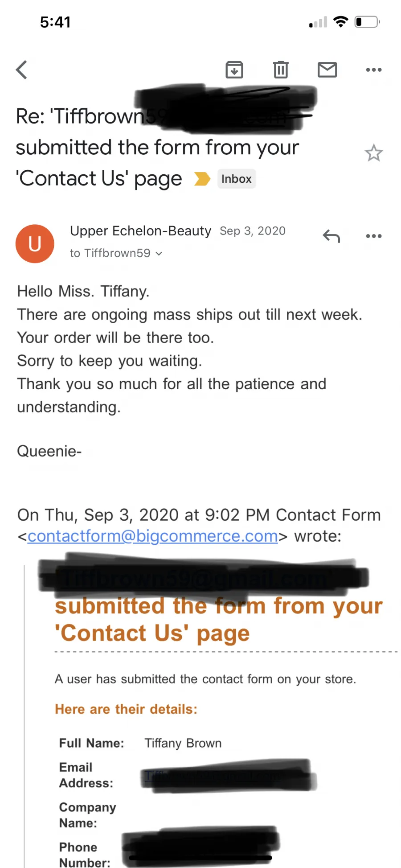Select the Inbox label chip
This screenshot has width=401, height=868.
(x=236, y=179)
